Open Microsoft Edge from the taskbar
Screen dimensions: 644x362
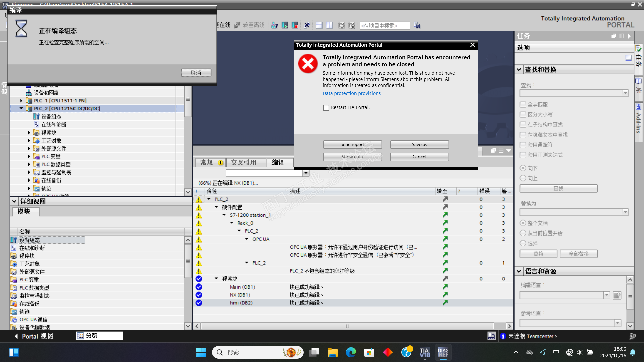tap(351, 352)
